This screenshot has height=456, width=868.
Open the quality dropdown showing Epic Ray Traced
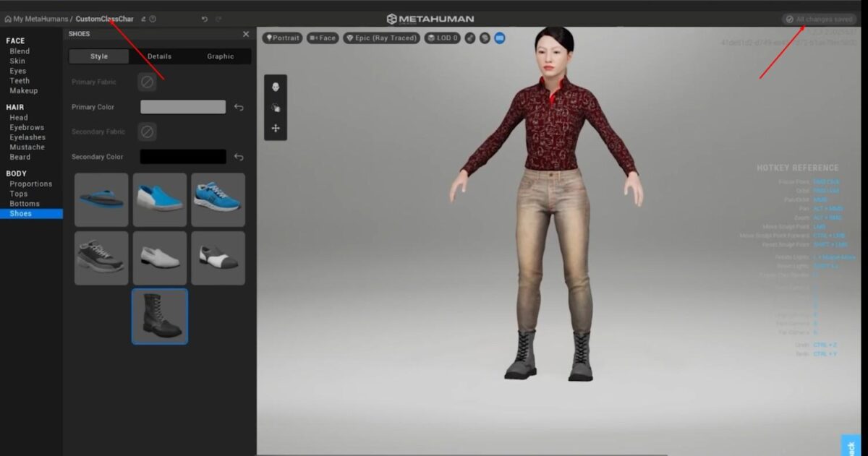click(381, 38)
